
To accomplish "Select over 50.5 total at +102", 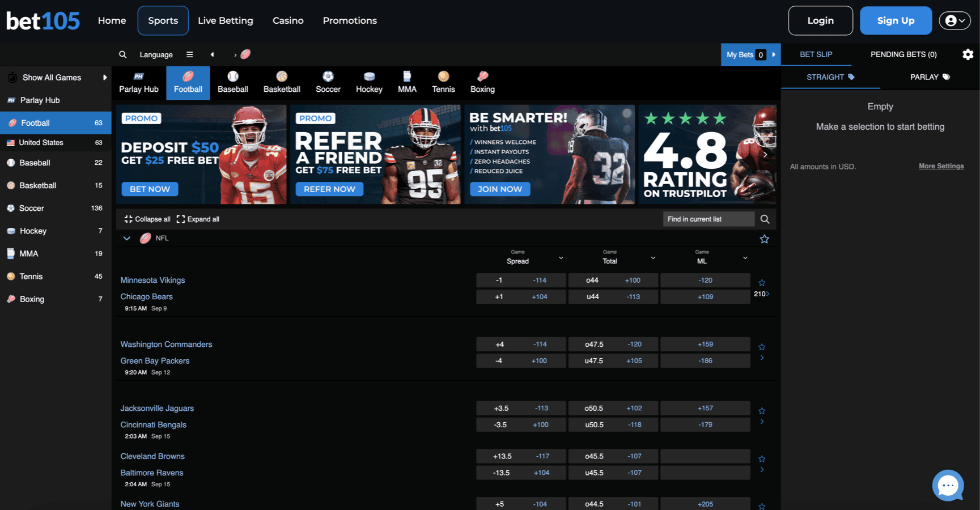I will 613,408.
